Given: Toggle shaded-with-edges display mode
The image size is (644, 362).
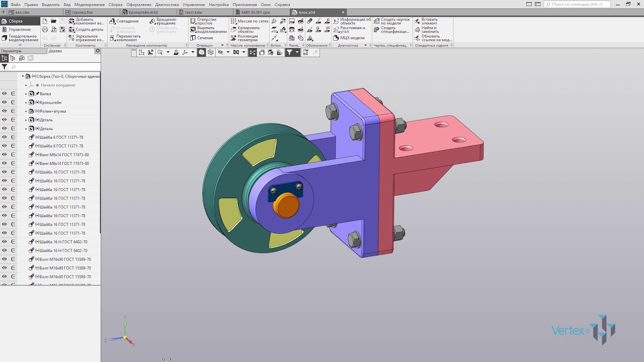Looking at the screenshot, I should coord(201,52).
